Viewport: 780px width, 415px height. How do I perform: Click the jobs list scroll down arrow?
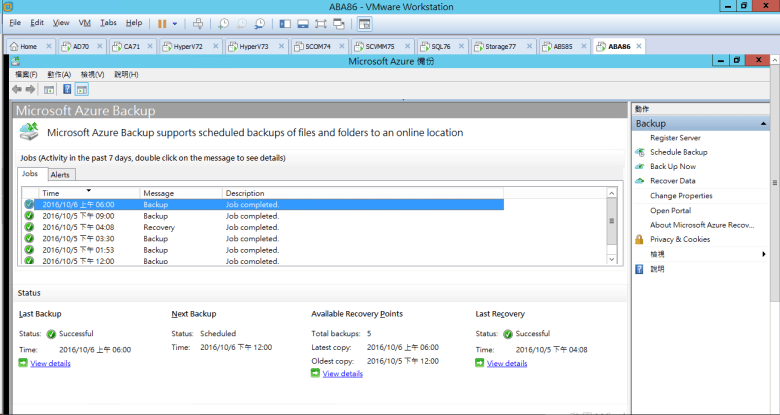point(612,259)
